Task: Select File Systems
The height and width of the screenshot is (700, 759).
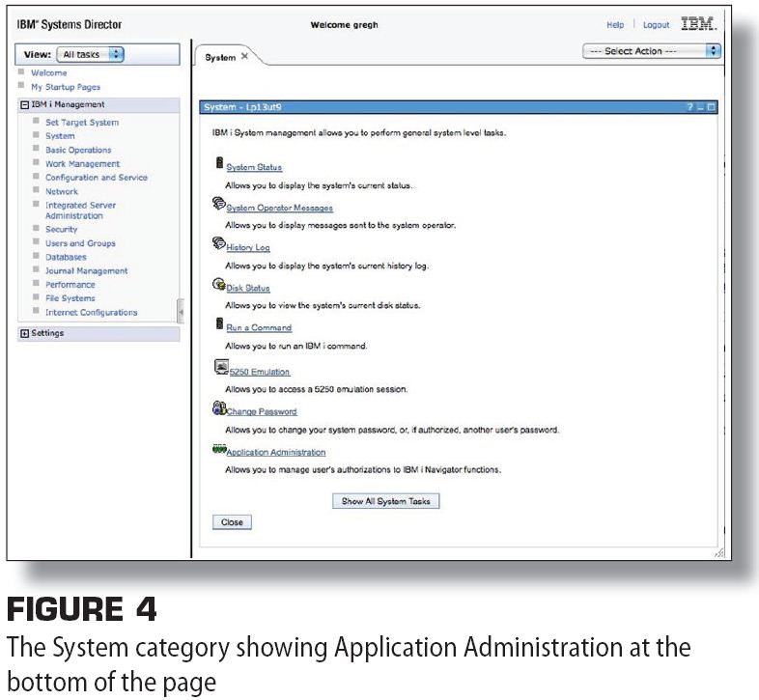Action: (70, 298)
